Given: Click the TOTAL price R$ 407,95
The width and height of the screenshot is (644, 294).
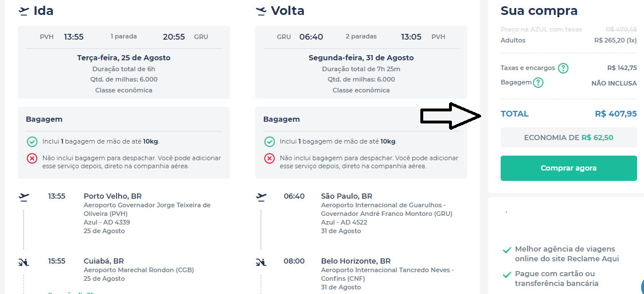Looking at the screenshot, I should (615, 114).
